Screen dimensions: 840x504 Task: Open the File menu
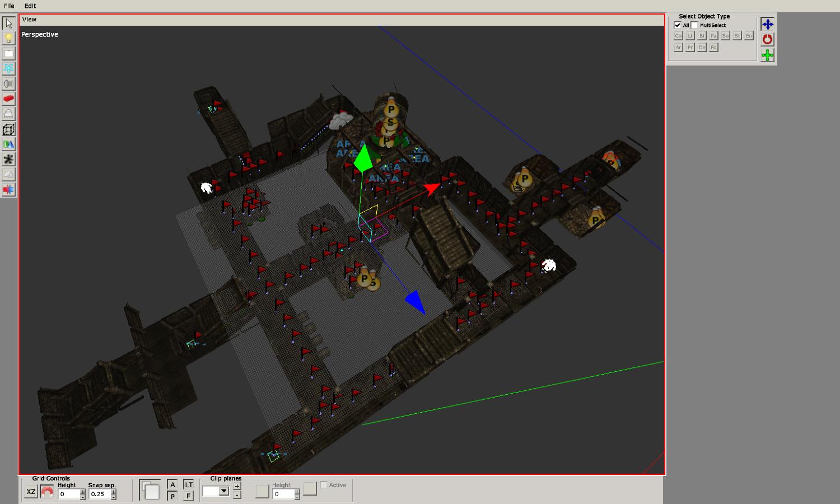click(x=9, y=6)
